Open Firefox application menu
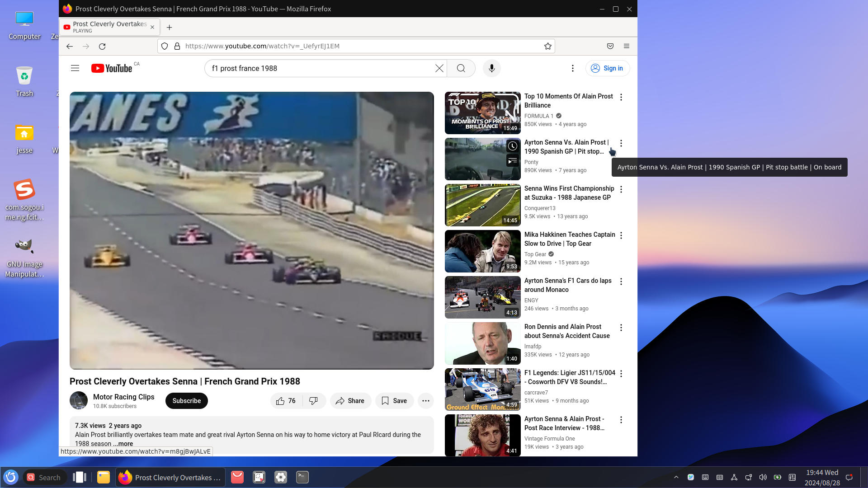This screenshot has width=868, height=488. 626,46
